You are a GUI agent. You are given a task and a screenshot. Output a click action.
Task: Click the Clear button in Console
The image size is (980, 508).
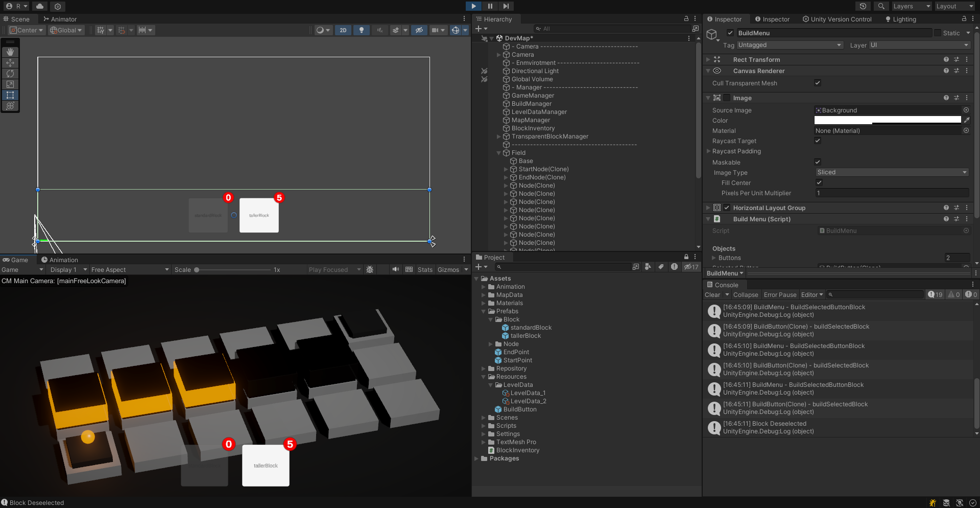click(712, 295)
